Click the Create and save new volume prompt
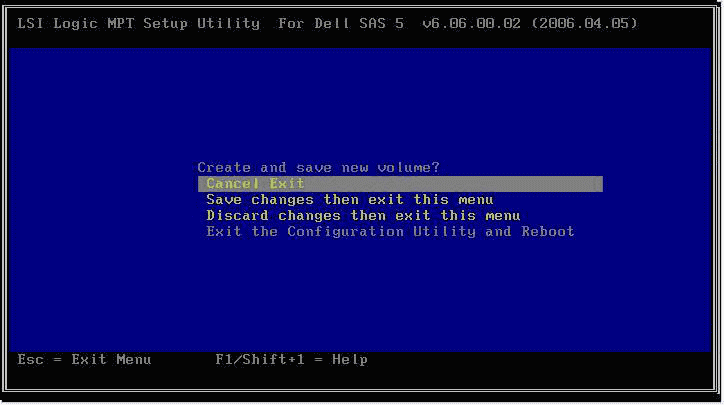The height and width of the screenshot is (405, 724). (319, 167)
